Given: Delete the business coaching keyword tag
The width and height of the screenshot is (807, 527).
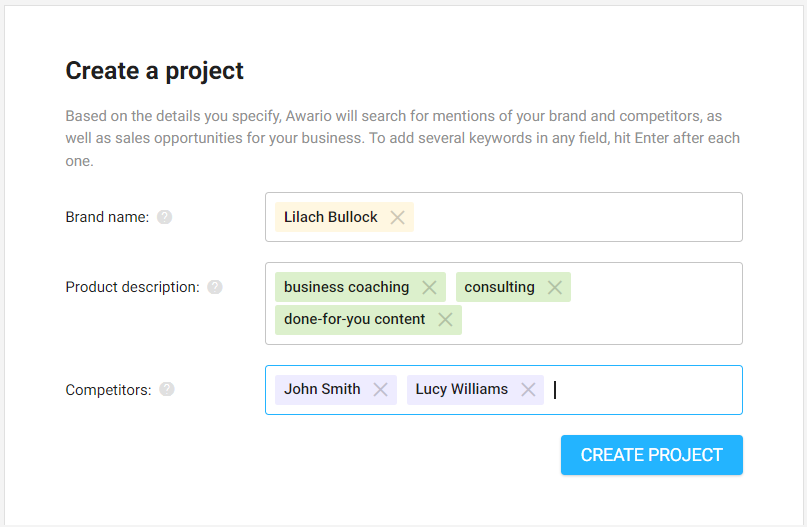Looking at the screenshot, I should pos(429,287).
